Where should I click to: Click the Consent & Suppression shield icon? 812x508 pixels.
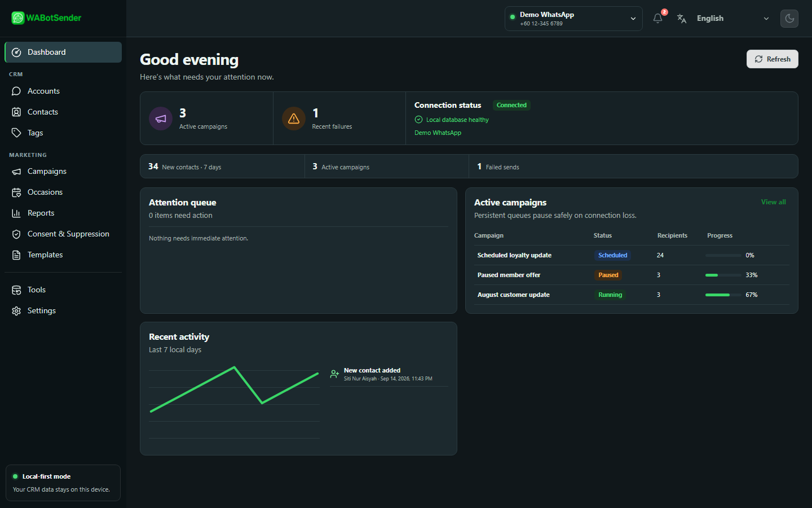pos(16,234)
